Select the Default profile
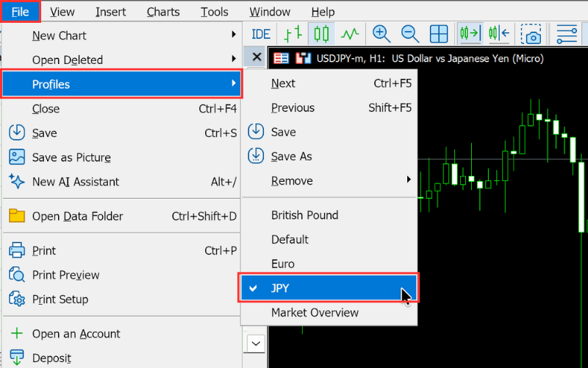This screenshot has width=588, height=368. 329,239
